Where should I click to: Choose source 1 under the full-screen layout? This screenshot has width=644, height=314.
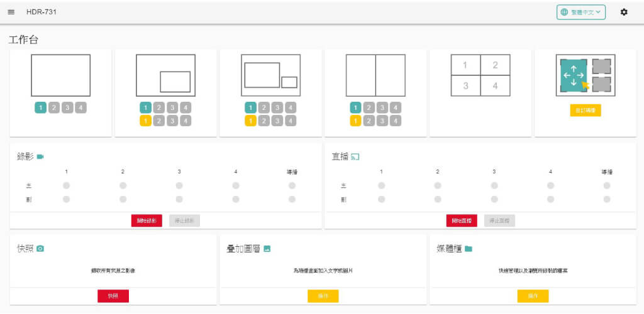pyautogui.click(x=40, y=107)
